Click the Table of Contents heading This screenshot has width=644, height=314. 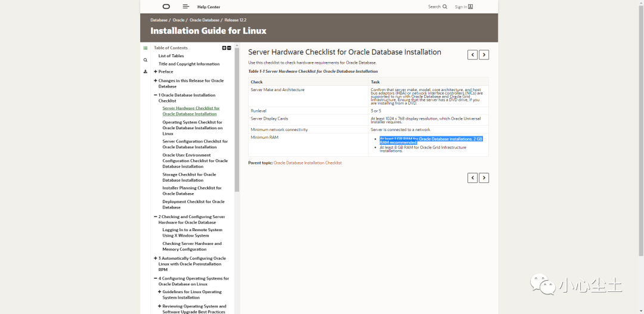coord(171,48)
